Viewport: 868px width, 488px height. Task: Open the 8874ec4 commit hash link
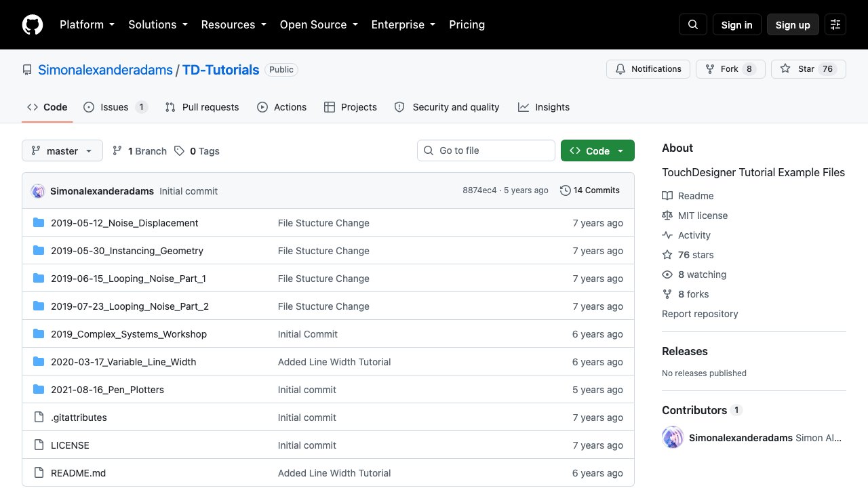pos(479,190)
